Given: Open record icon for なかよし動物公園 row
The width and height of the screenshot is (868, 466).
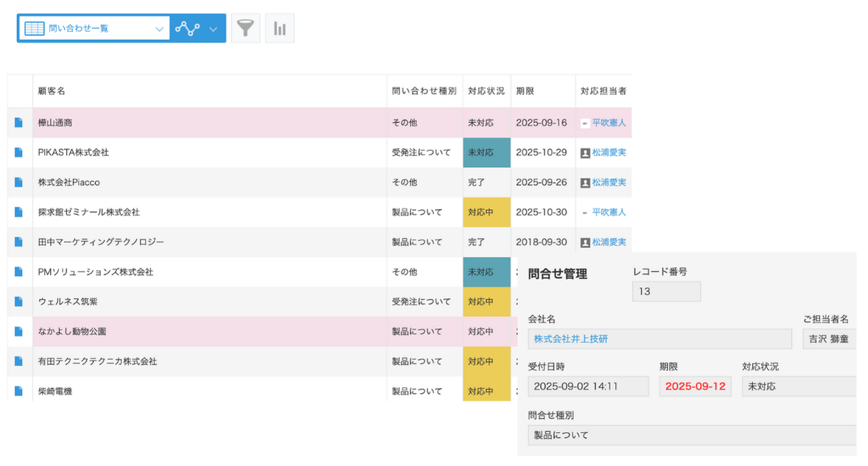Looking at the screenshot, I should (x=19, y=332).
